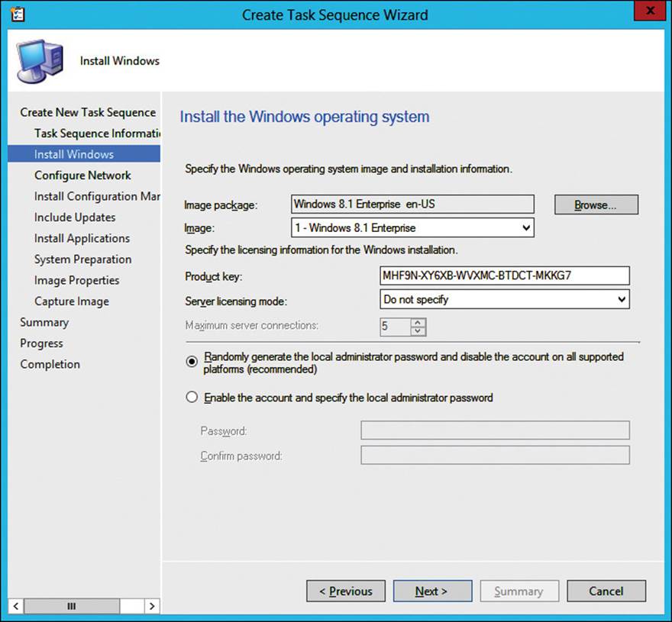Screen dimensions: 672x622
Task: Open Install Applications step
Action: 82,238
